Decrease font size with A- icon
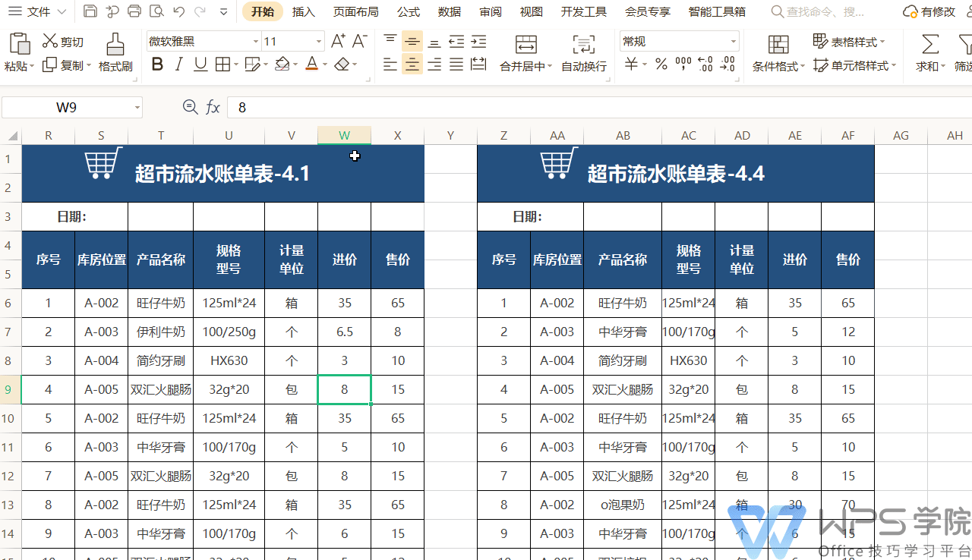972x560 pixels. (360, 41)
